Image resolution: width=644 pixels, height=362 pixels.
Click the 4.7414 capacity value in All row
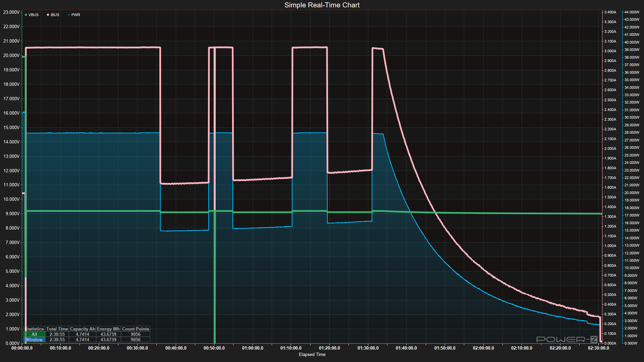pyautogui.click(x=83, y=334)
